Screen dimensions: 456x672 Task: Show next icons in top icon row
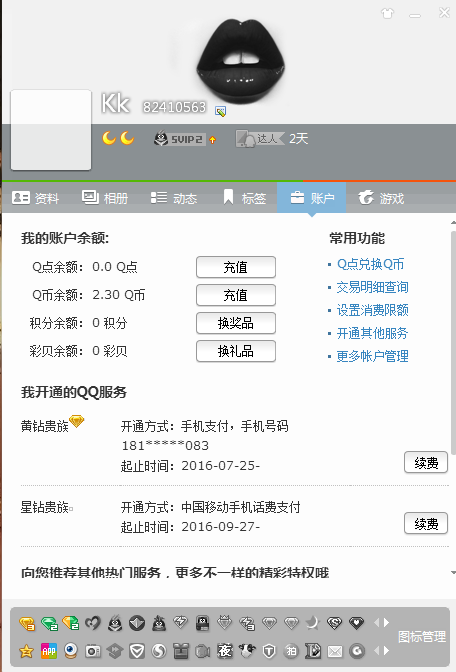(387, 622)
